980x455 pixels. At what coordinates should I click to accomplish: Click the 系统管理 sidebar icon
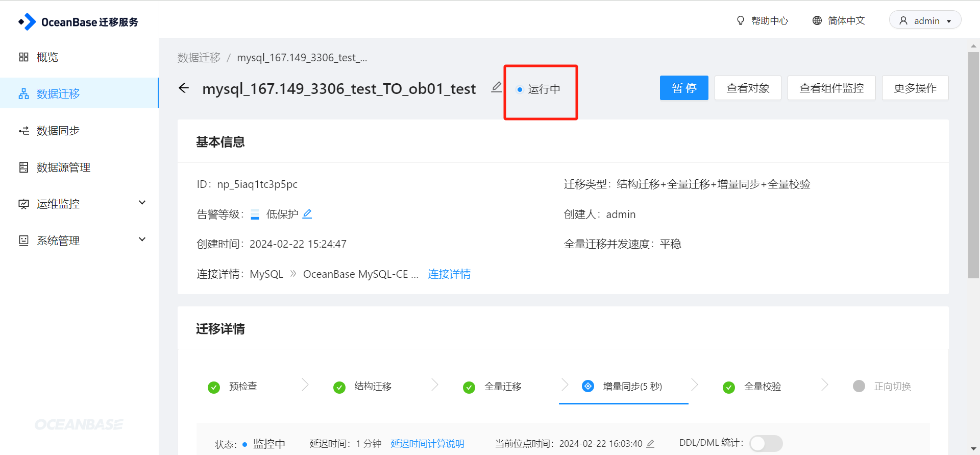(x=23, y=241)
